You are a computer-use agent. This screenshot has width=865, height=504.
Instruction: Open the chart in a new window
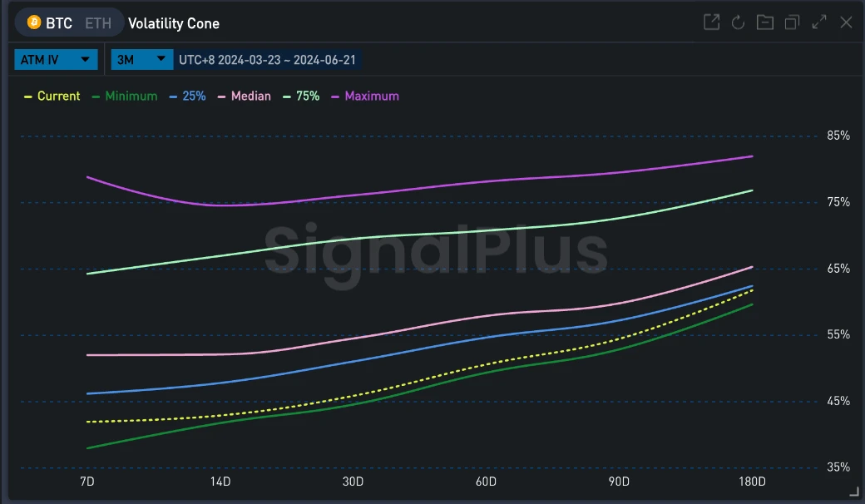(711, 22)
